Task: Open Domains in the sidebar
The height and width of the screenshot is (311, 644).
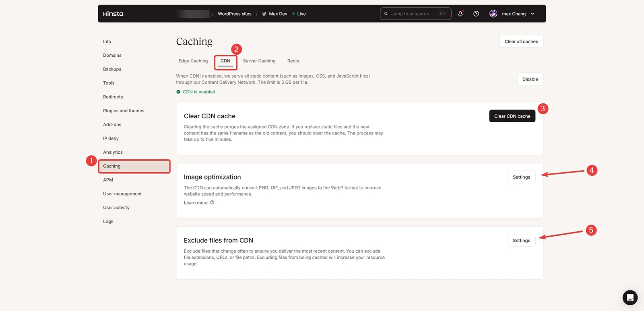Action: [112, 56]
